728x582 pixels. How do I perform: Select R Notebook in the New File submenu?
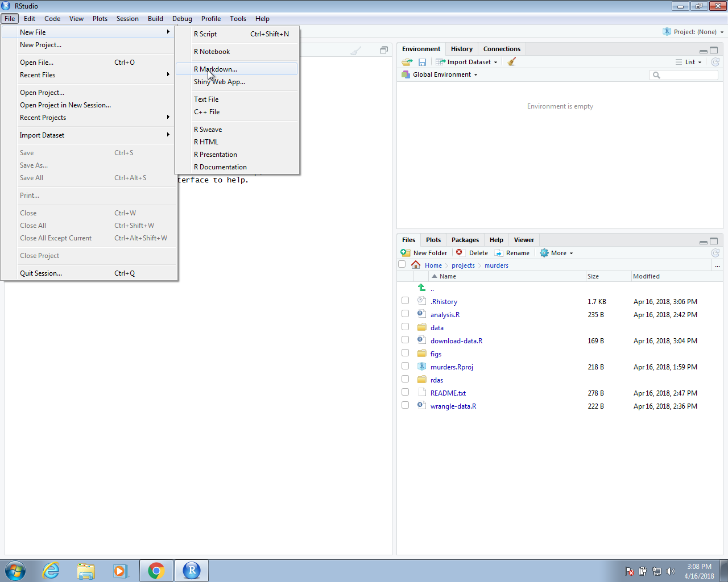coord(237,51)
